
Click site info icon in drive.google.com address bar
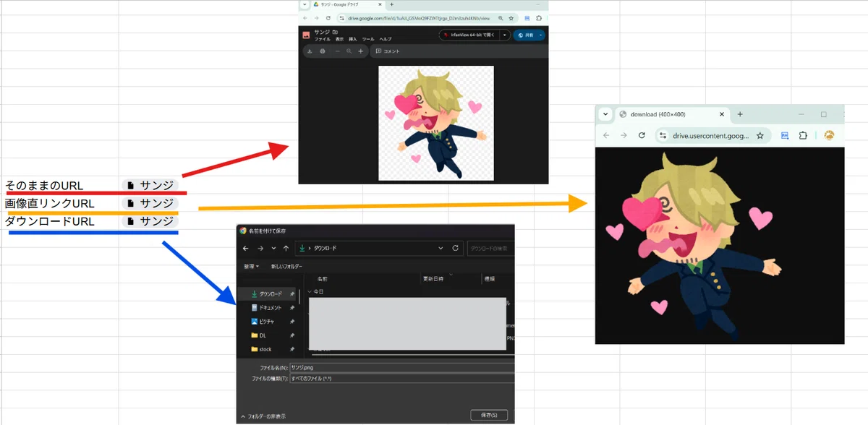pos(343,18)
